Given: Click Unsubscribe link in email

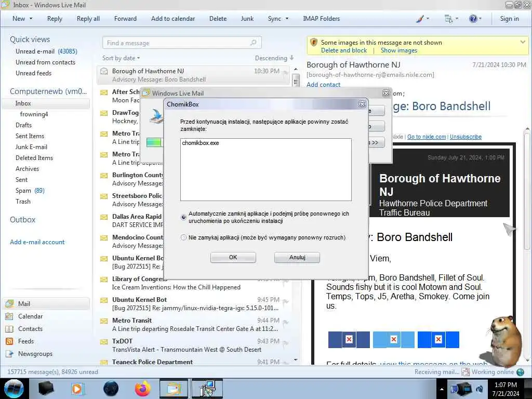Looking at the screenshot, I should [465, 137].
